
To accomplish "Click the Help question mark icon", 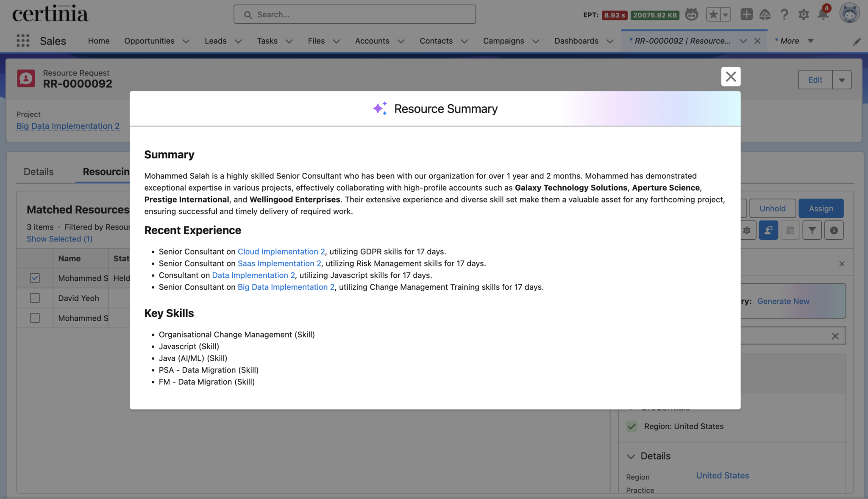I will (784, 14).
